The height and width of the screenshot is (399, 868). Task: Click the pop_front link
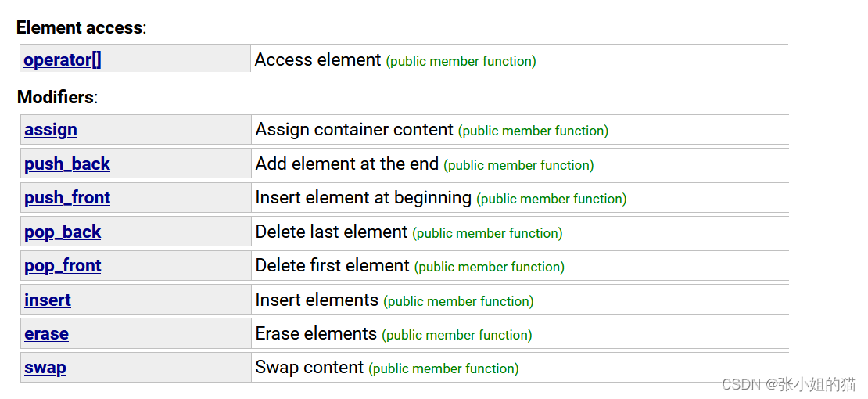point(63,266)
